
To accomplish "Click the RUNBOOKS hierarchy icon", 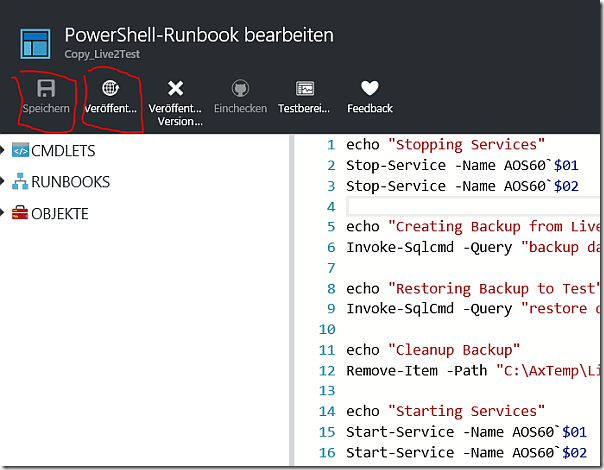I will 20,181.
